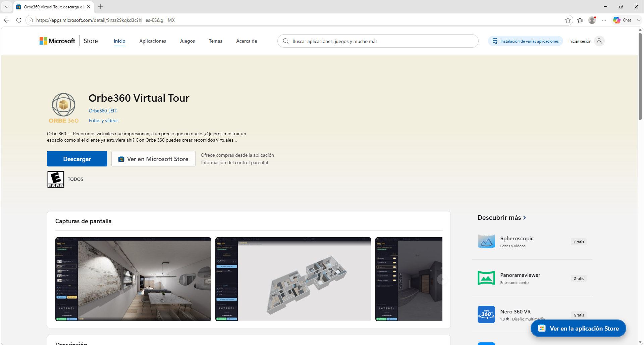
Task: Open the Temas tab
Action: point(215,41)
